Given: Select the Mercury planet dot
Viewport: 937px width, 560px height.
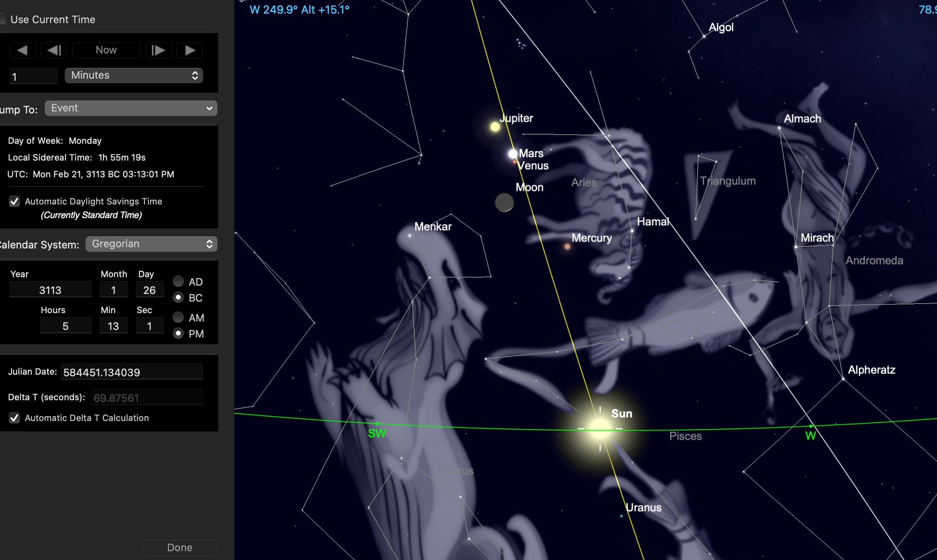Looking at the screenshot, I should [567, 247].
